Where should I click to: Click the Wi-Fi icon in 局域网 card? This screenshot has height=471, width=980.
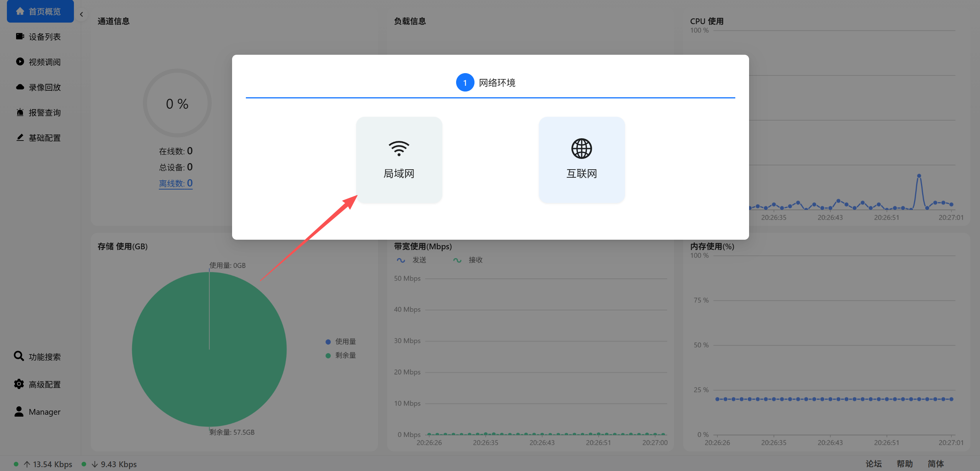pyautogui.click(x=399, y=148)
